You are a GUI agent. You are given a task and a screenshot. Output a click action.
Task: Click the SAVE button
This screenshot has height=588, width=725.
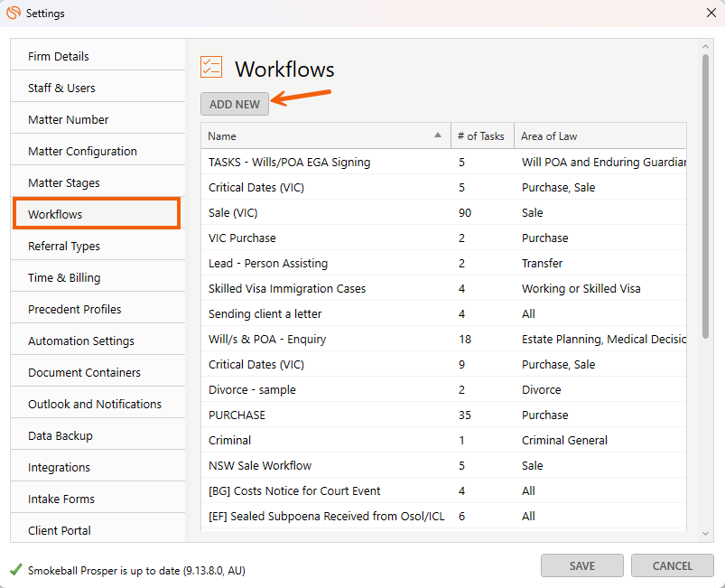[x=581, y=566]
